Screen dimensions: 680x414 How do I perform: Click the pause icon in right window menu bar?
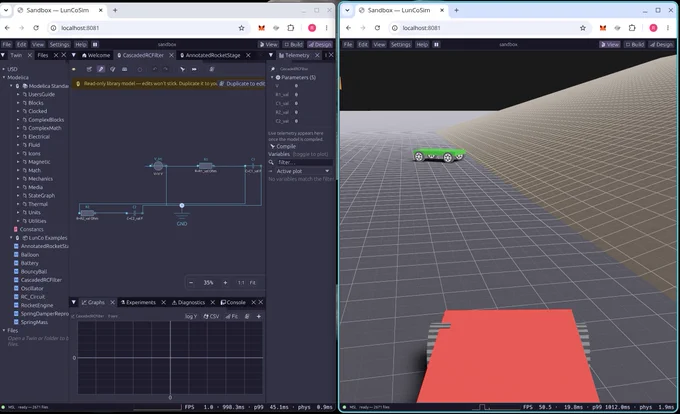pyautogui.click(x=436, y=44)
